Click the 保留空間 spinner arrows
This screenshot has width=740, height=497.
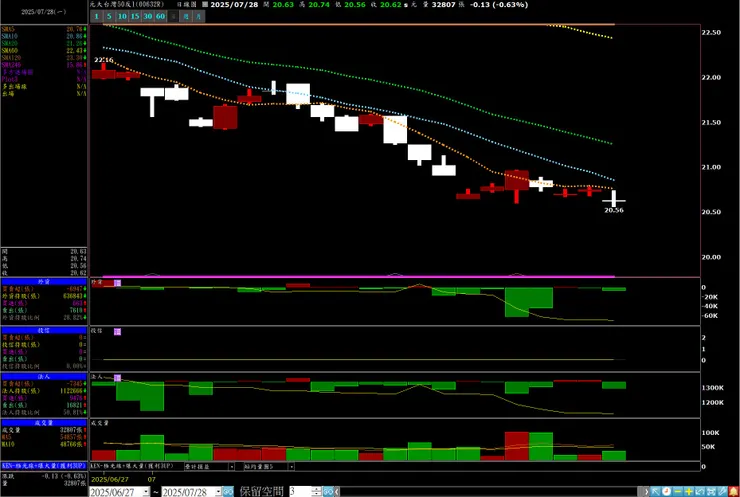tap(317, 491)
